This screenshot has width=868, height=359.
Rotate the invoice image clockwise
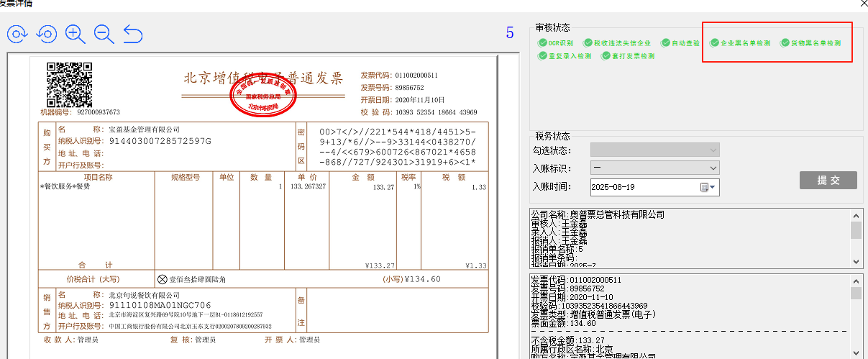click(17, 34)
